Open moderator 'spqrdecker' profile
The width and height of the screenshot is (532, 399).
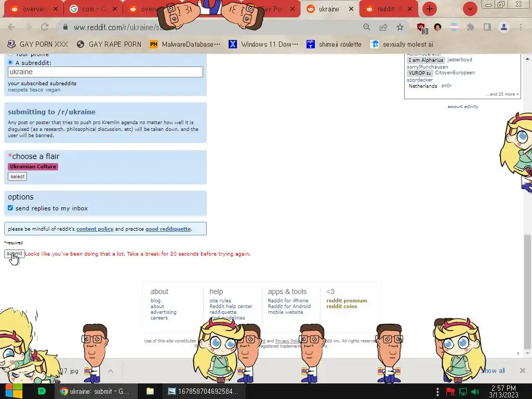(x=420, y=79)
